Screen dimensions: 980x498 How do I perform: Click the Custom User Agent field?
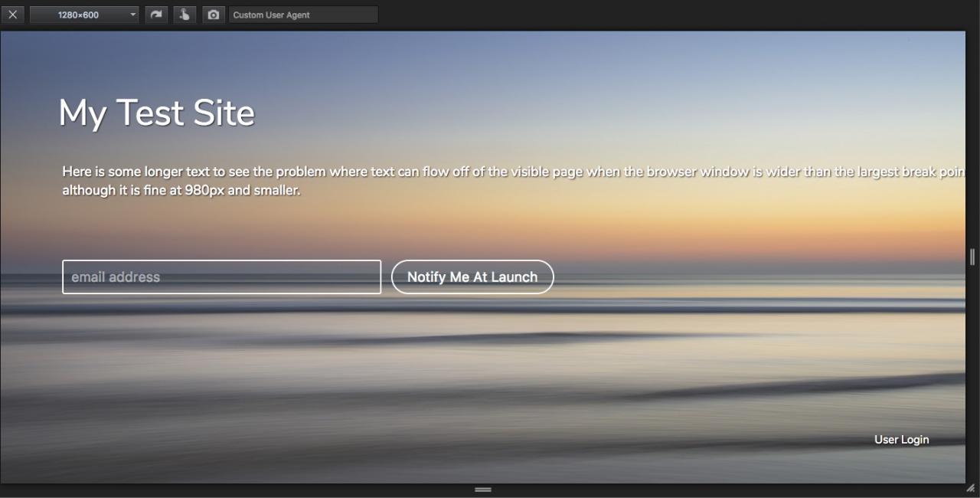click(x=303, y=15)
